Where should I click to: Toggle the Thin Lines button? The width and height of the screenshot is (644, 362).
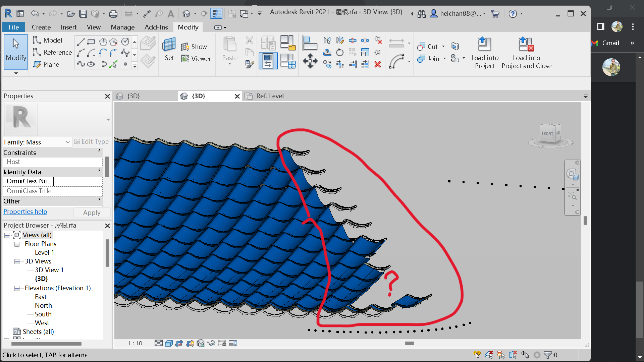coord(217,13)
